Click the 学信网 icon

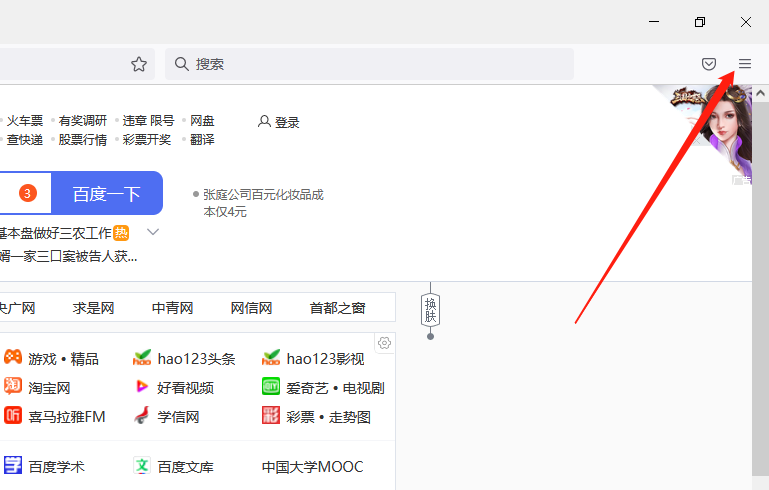coord(142,415)
